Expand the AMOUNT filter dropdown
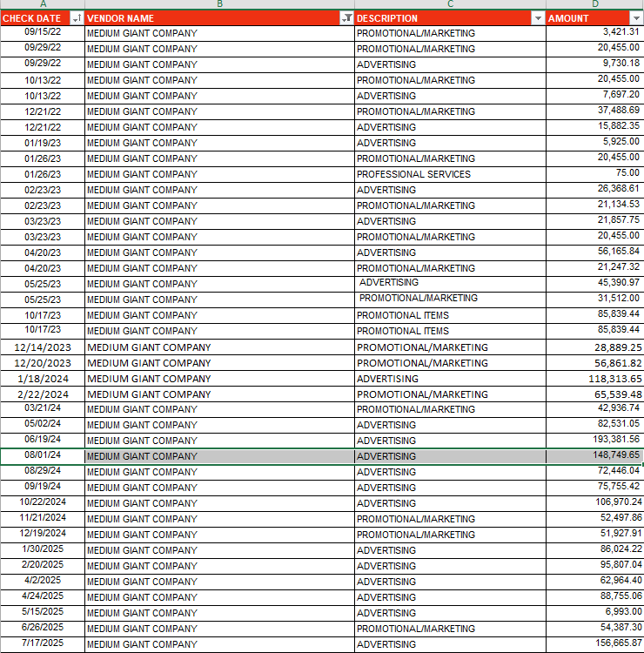Viewport: 644px width, 653px height. (634, 18)
